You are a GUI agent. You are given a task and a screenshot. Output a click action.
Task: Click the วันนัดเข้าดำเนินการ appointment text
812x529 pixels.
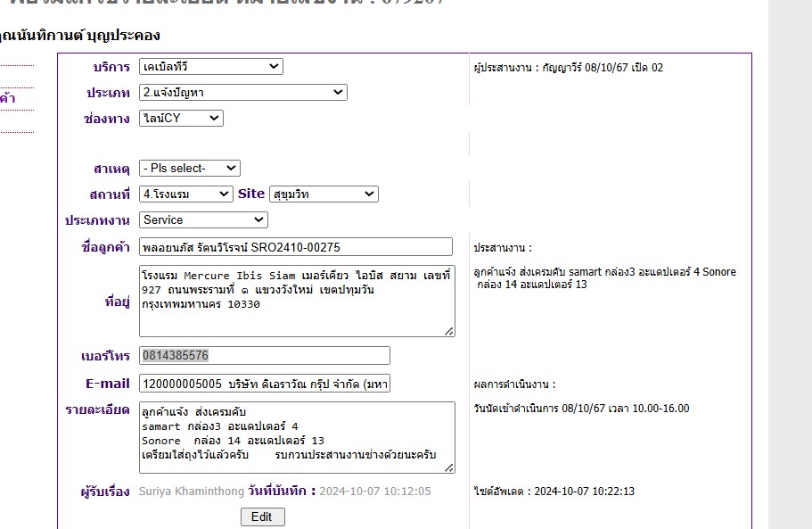(x=581, y=409)
